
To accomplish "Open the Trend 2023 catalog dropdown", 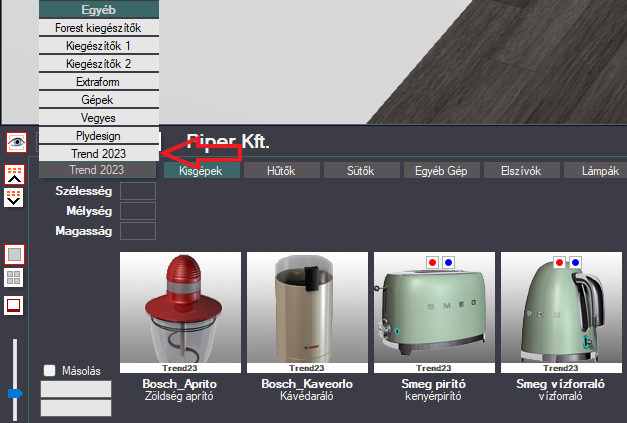I will tap(97, 170).
